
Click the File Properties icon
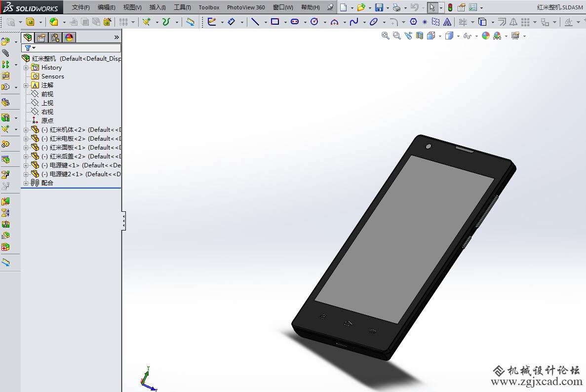point(462,7)
